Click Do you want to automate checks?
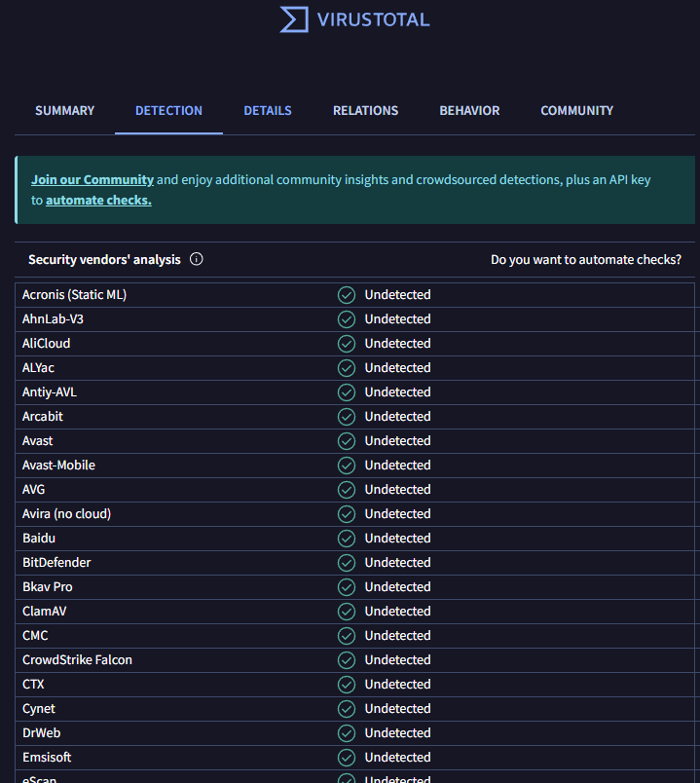700x783 pixels. click(x=586, y=260)
